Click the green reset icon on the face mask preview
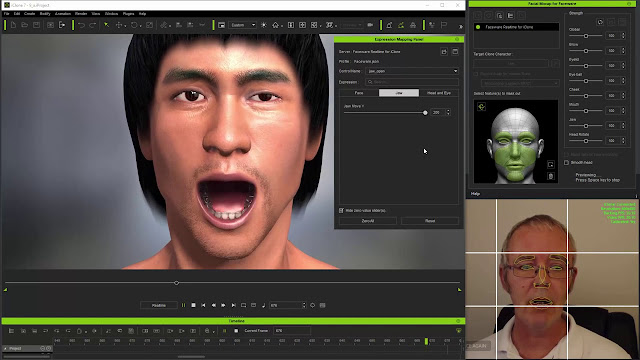Viewport: 640px width, 360px height. click(481, 107)
